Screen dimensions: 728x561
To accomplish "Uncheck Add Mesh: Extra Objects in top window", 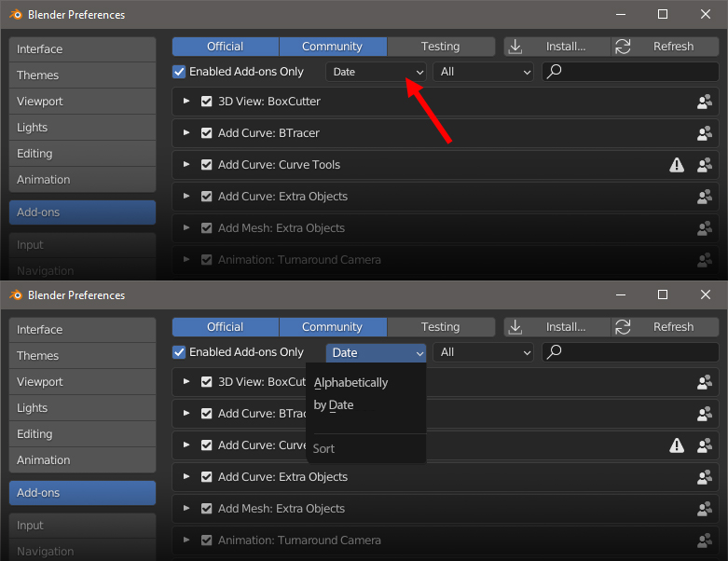I will [x=207, y=227].
